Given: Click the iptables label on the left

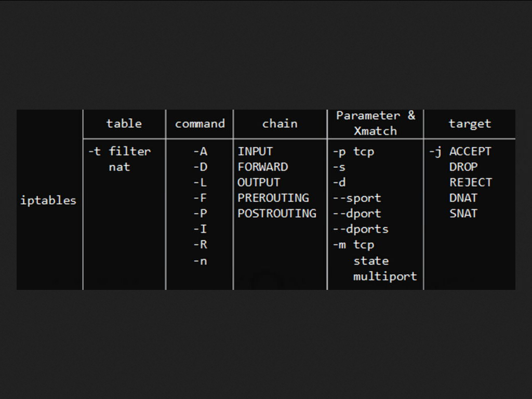Looking at the screenshot, I should pyautogui.click(x=48, y=201).
